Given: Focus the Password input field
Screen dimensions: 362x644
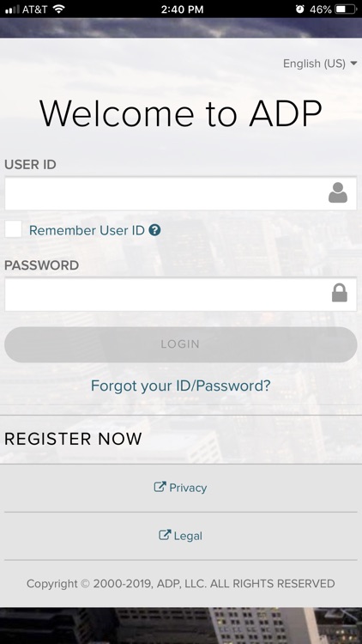Looking at the screenshot, I should point(181,294).
